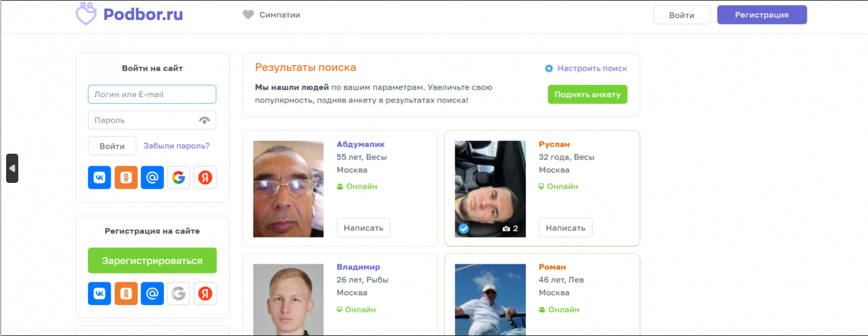
Task: Focus Логин или E-mail field
Action: click(152, 95)
